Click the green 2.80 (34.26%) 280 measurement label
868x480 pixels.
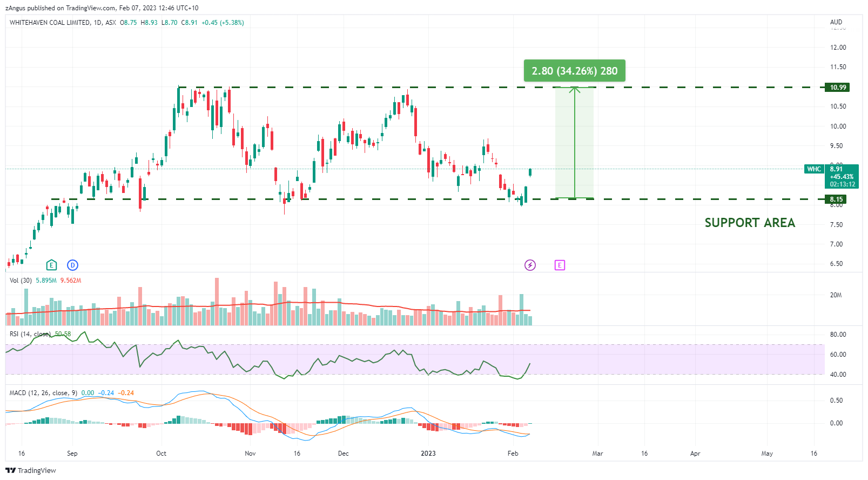[x=575, y=71]
